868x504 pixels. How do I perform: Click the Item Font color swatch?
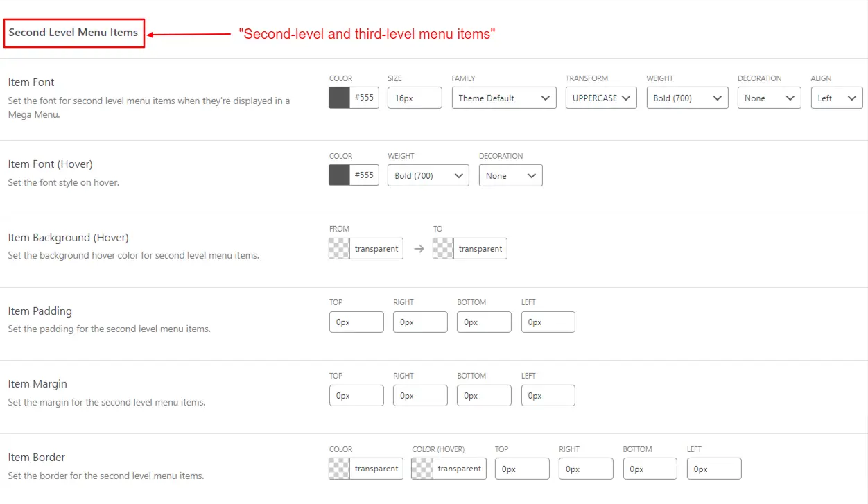338,98
